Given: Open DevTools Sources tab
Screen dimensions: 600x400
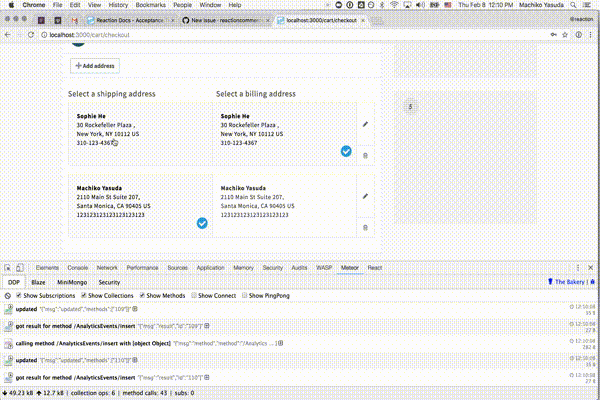Looking at the screenshot, I should click(178, 268).
